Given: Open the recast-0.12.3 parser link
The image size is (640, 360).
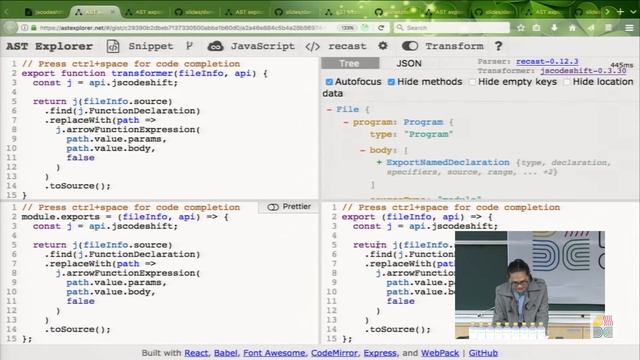Looking at the screenshot, I should (x=547, y=62).
